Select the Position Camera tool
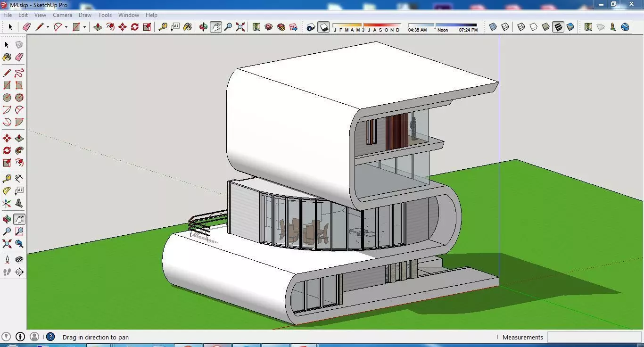The height and width of the screenshot is (347, 644). 7,259
